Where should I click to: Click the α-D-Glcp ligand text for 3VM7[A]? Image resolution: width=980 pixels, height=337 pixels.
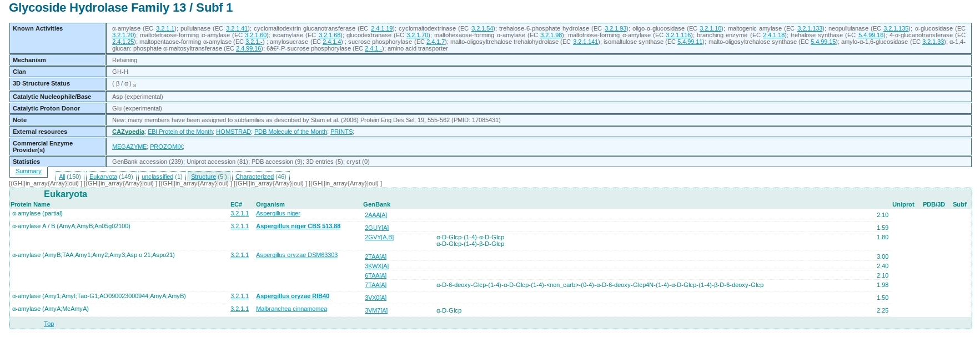pos(449,310)
